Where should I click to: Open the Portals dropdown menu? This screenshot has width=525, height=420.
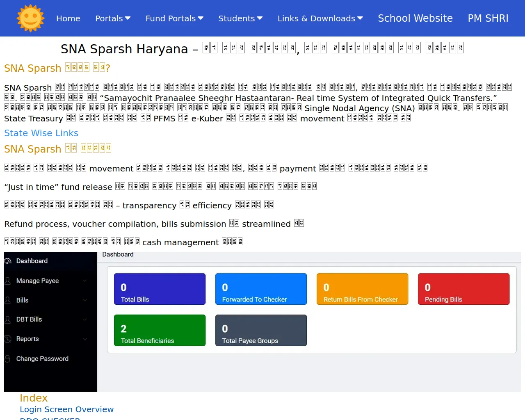tap(113, 18)
